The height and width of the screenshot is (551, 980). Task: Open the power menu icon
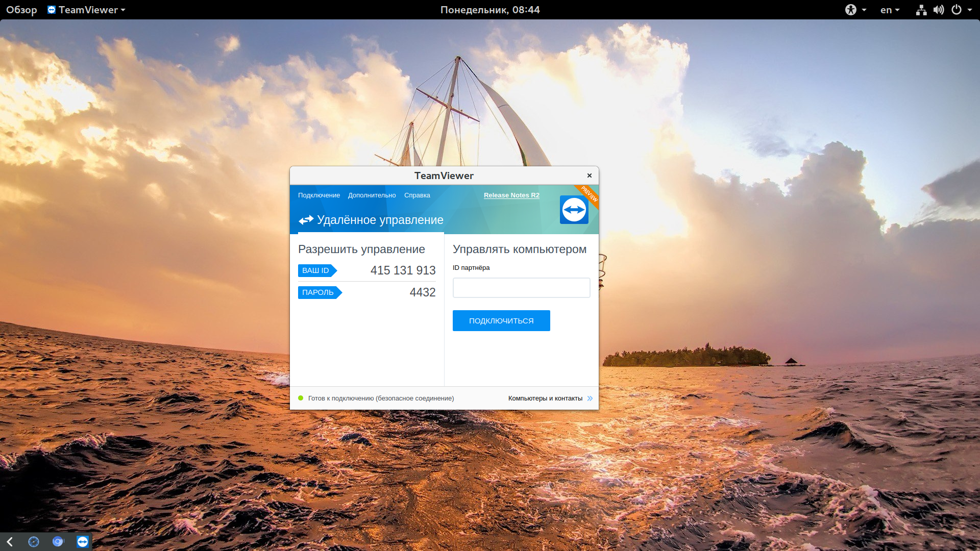962,10
